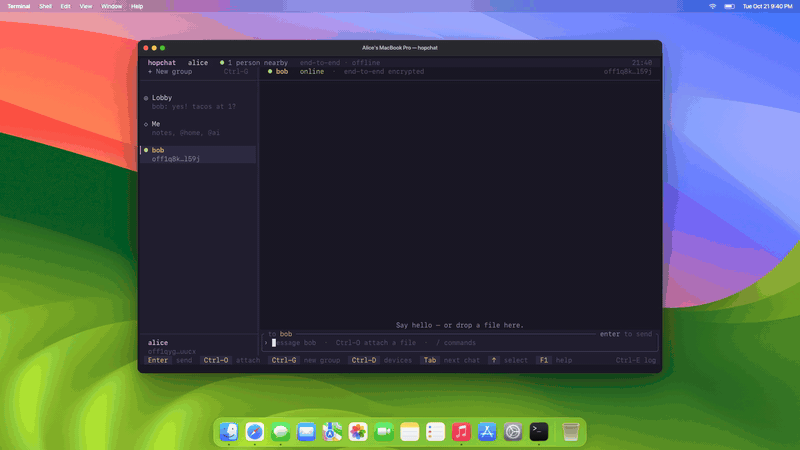Launch Safari from the dock
Viewport: 800px width, 450px height.
click(x=255, y=432)
